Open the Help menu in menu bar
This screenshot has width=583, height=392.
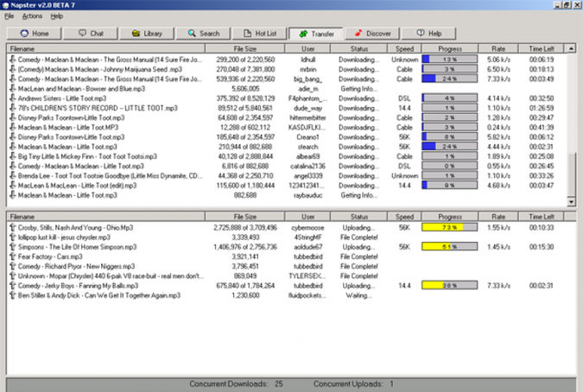coord(57,16)
